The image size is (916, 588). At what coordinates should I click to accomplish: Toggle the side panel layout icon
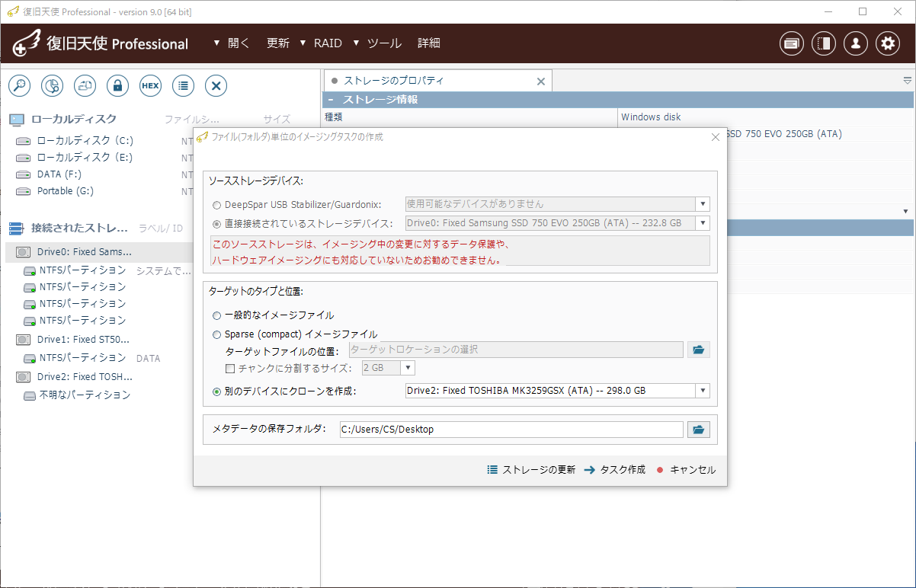824,43
